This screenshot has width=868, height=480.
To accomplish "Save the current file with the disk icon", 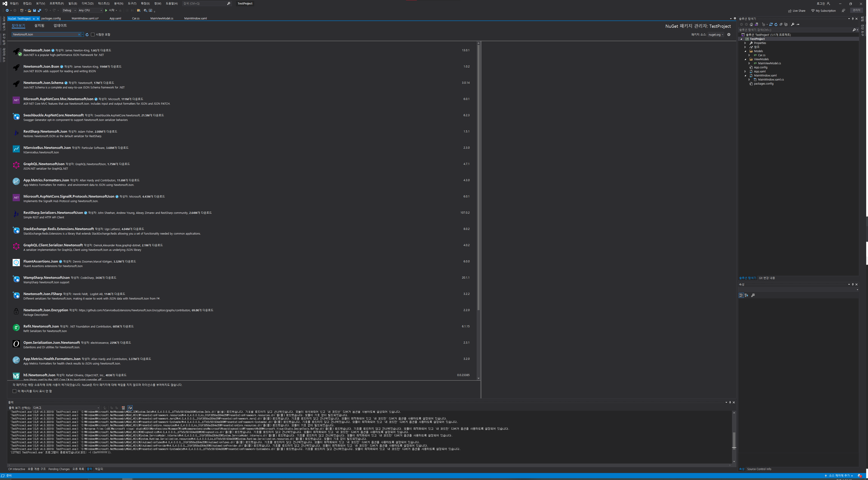I will coord(34,10).
